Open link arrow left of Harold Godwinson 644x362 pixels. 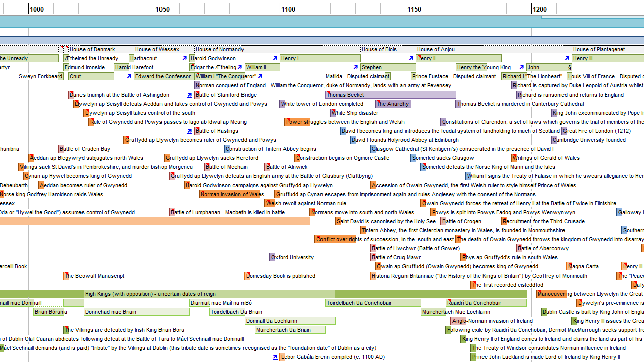click(x=185, y=59)
